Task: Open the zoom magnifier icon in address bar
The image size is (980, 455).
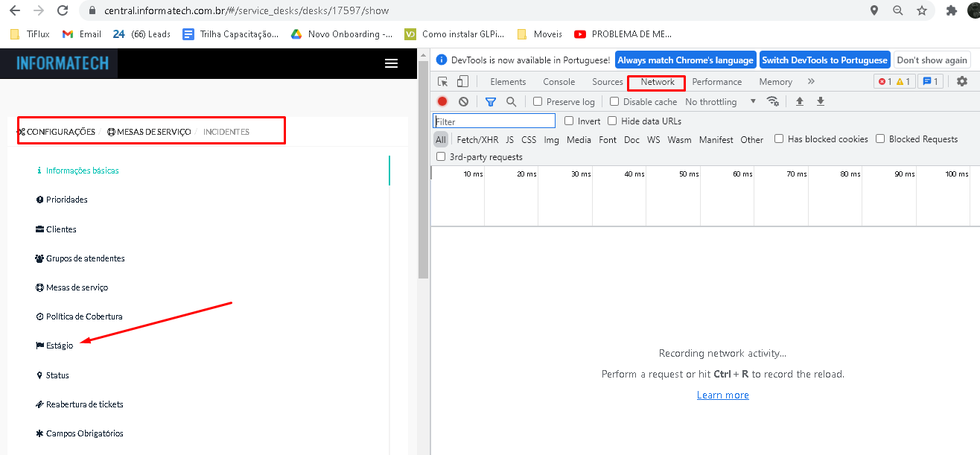Action: coord(898,11)
